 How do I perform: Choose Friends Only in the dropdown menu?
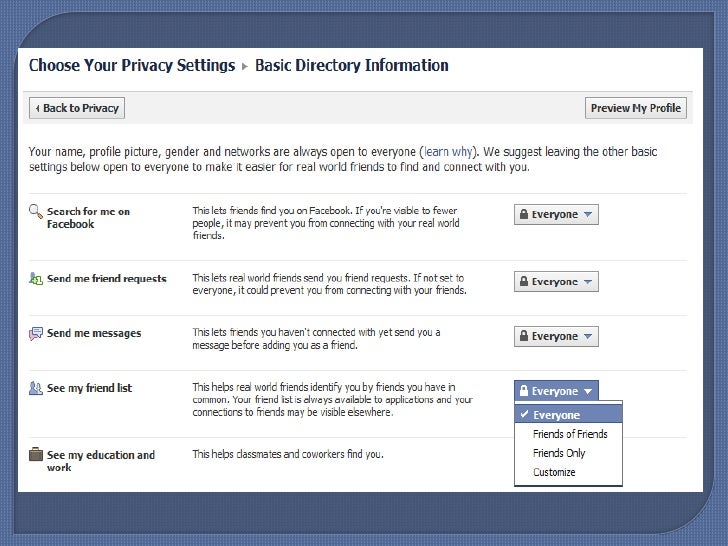(568, 453)
